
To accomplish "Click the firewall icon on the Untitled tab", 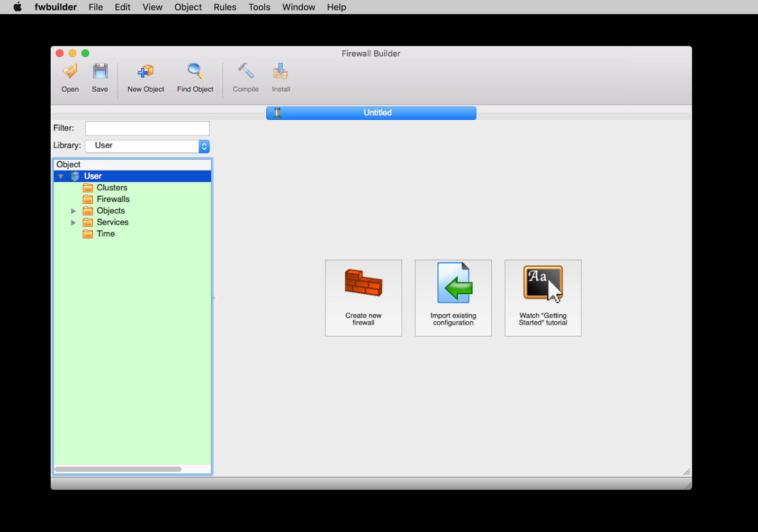I will 277,113.
